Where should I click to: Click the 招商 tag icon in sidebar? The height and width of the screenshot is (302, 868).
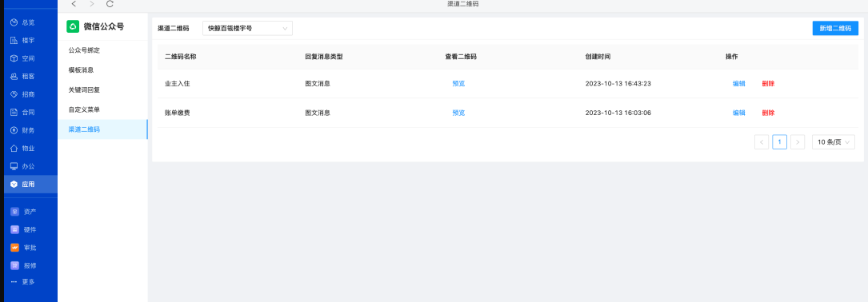[x=14, y=94]
